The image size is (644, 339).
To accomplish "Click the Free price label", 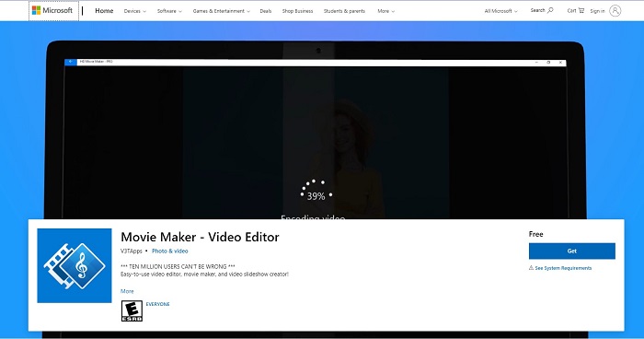I will point(536,234).
